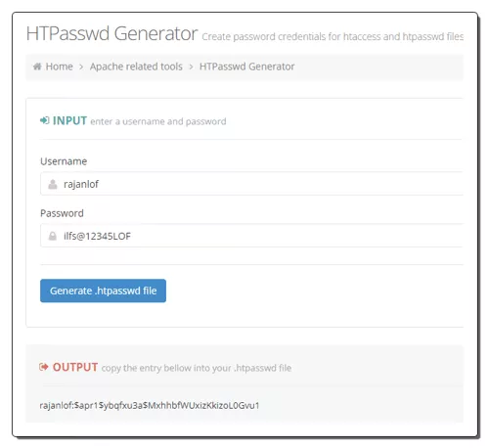Click the INPUT section heading

[x=69, y=120]
